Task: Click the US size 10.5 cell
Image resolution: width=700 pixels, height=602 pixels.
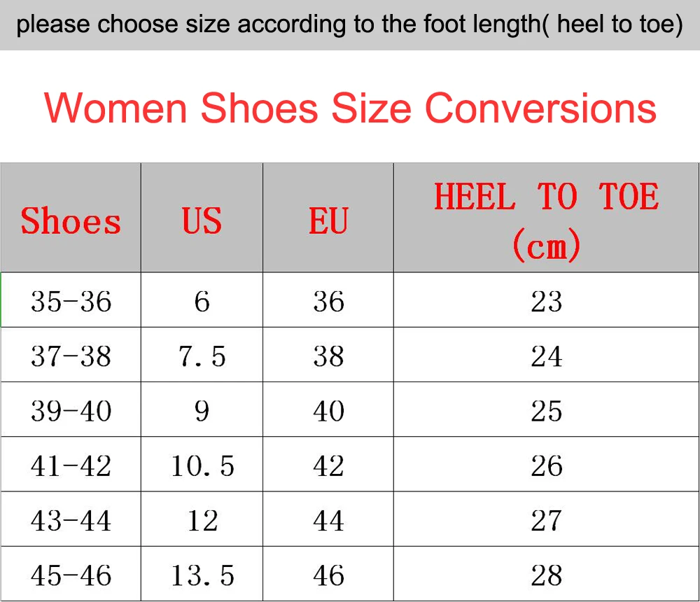Action: pos(202,465)
